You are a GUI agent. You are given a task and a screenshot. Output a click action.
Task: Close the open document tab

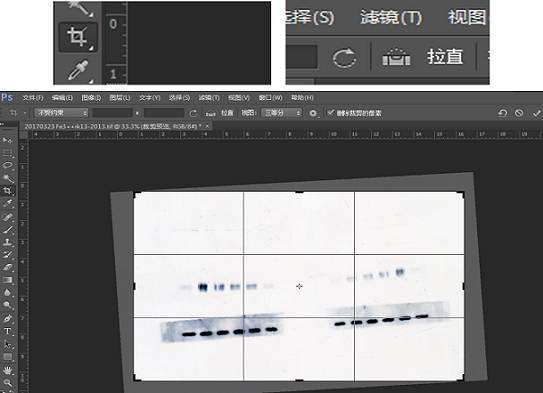(207, 126)
